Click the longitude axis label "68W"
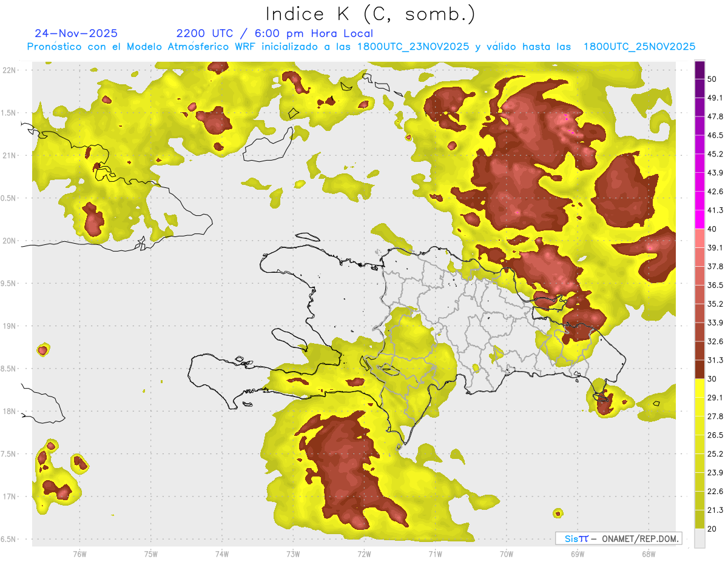This screenshot has height=562, width=728. 649,554
